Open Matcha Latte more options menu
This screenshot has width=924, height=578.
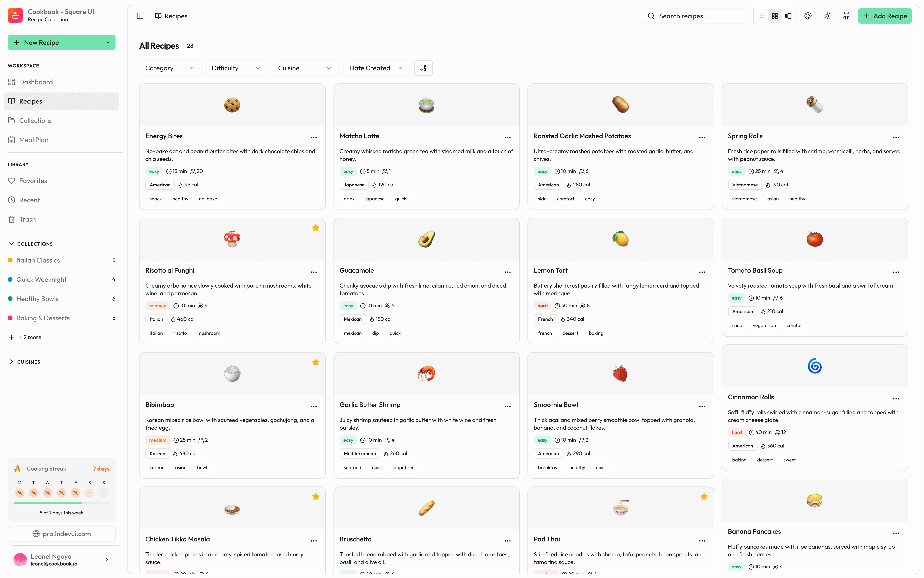click(507, 138)
